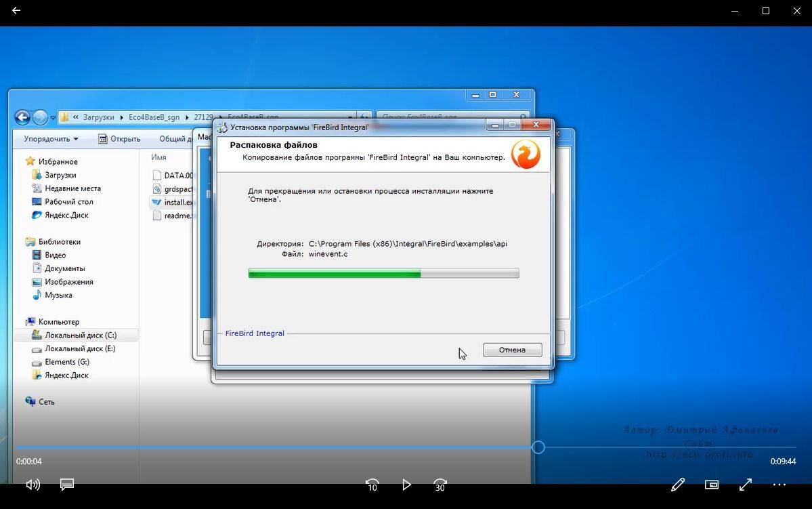Play the video
Screen dimensions: 812x509
406,485
